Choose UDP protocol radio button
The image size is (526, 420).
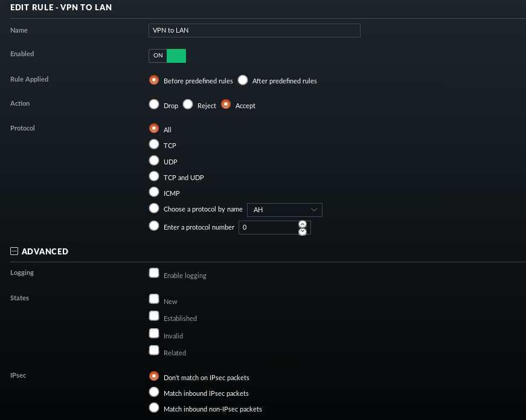pyautogui.click(x=154, y=161)
